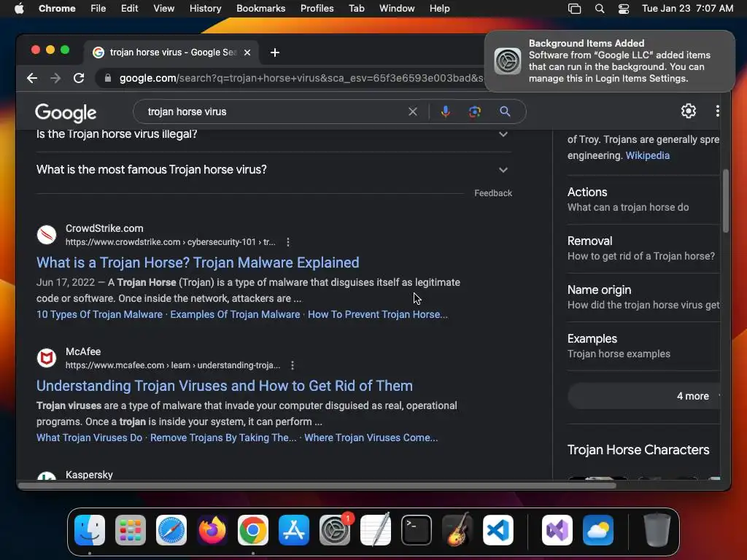Open 'What is a Trojan Horse? Trojan Malware Explained'
747x560 pixels.
(198, 262)
